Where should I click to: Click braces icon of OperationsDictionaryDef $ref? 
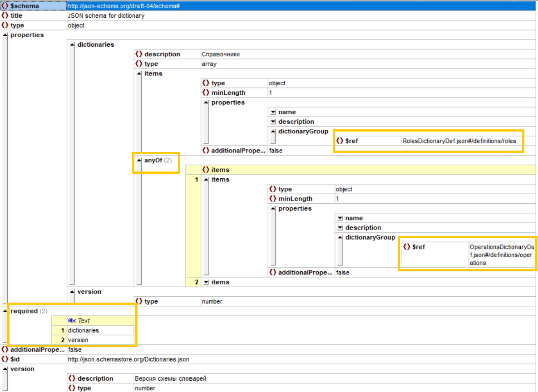[x=407, y=246]
